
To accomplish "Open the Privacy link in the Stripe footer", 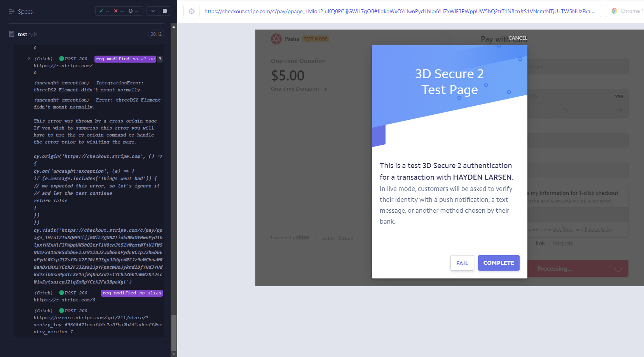I will coord(346,238).
